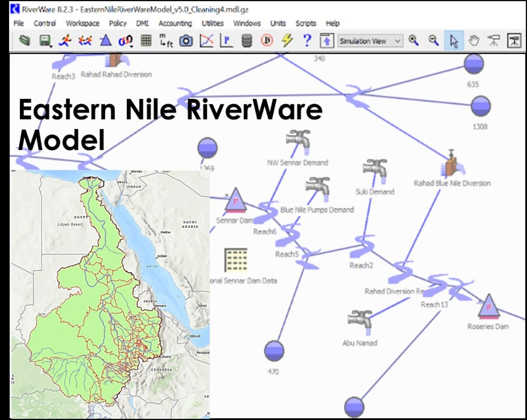Viewport: 527px width, 420px height.
Task: Open the Workspace menu
Action: click(x=83, y=23)
